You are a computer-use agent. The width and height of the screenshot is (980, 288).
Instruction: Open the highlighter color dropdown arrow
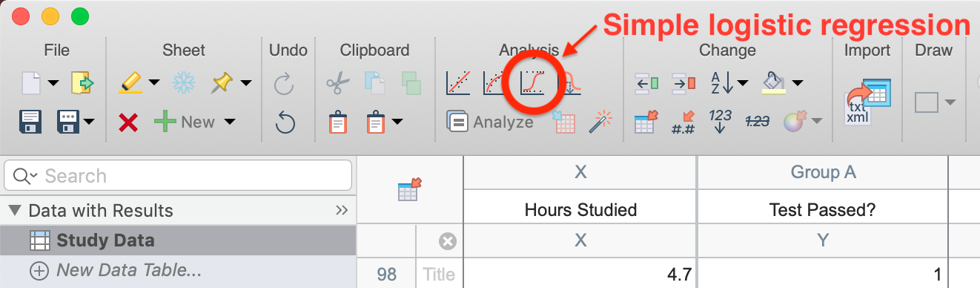point(153,83)
